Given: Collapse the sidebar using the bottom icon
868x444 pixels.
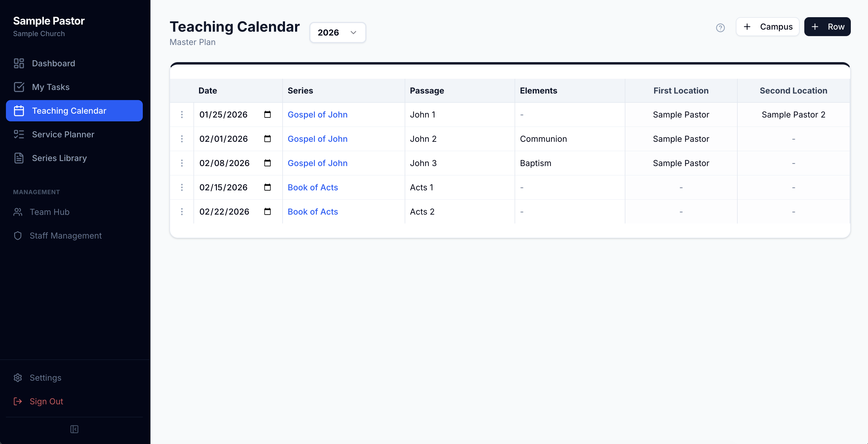Looking at the screenshot, I should click(x=74, y=429).
